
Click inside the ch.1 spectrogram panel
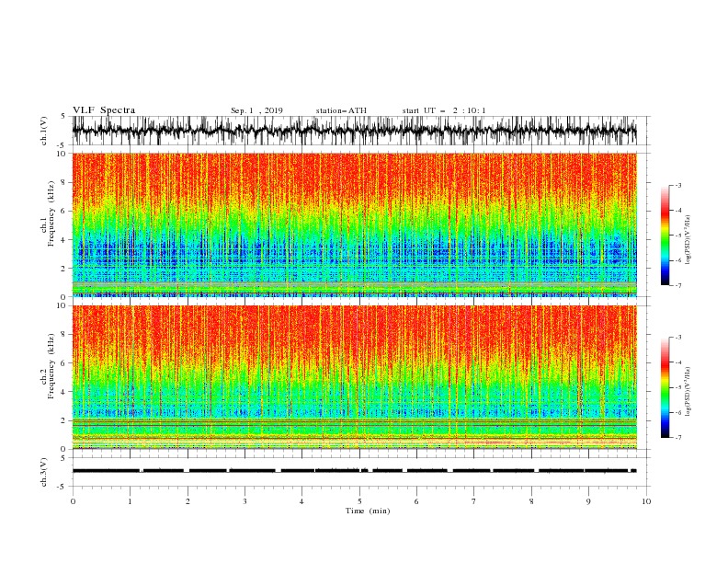(x=355, y=224)
